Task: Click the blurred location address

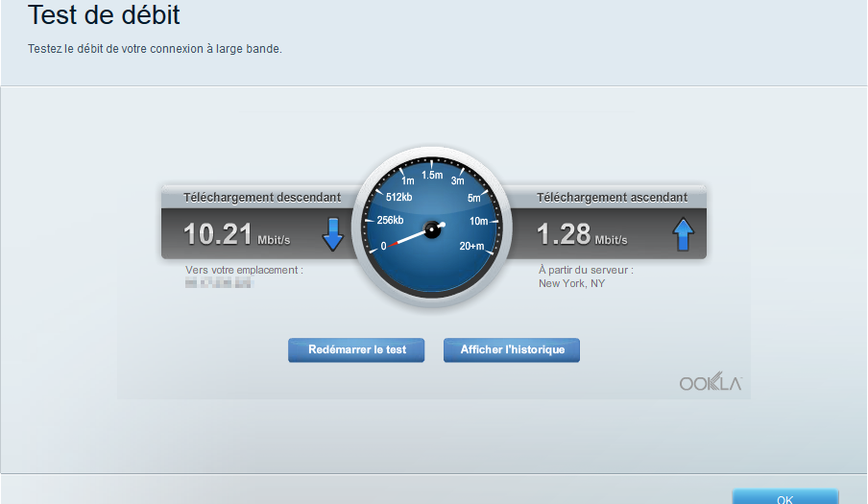Action: point(218,283)
